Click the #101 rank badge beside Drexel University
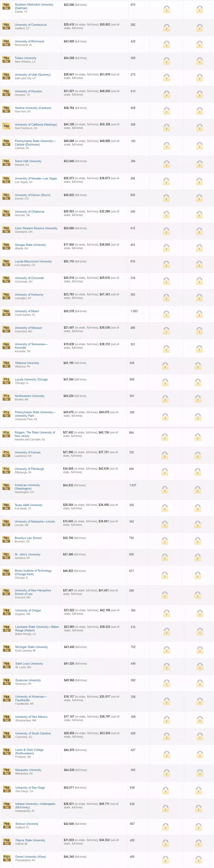This screenshot has width=214, height=868. (7, 858)
